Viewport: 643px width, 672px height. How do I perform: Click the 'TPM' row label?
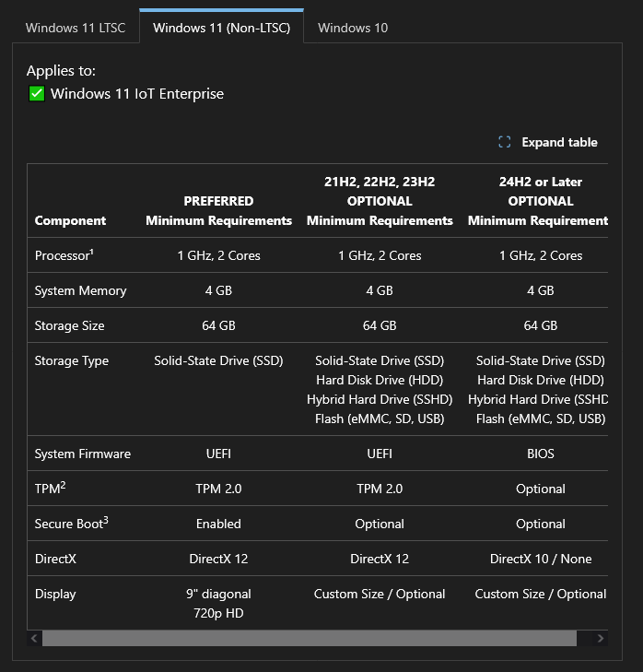[48, 489]
